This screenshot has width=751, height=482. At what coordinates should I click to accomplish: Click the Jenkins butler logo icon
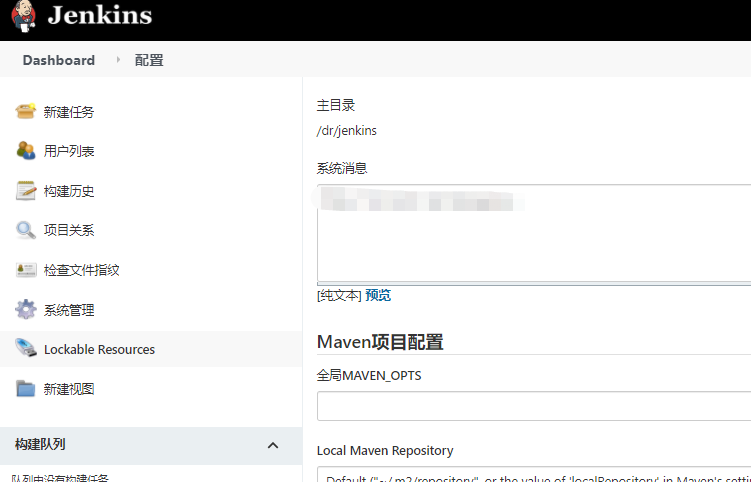[23, 16]
